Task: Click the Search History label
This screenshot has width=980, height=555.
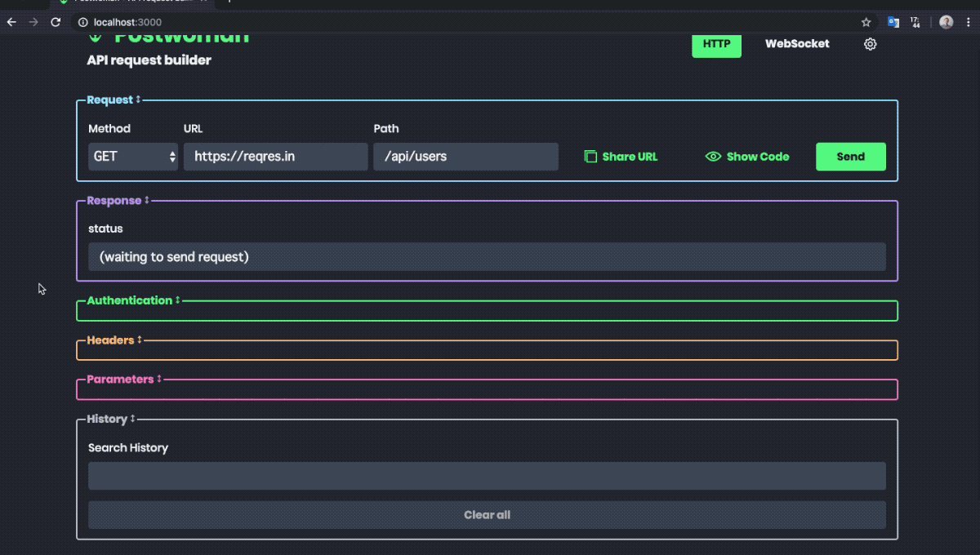Action: point(128,448)
